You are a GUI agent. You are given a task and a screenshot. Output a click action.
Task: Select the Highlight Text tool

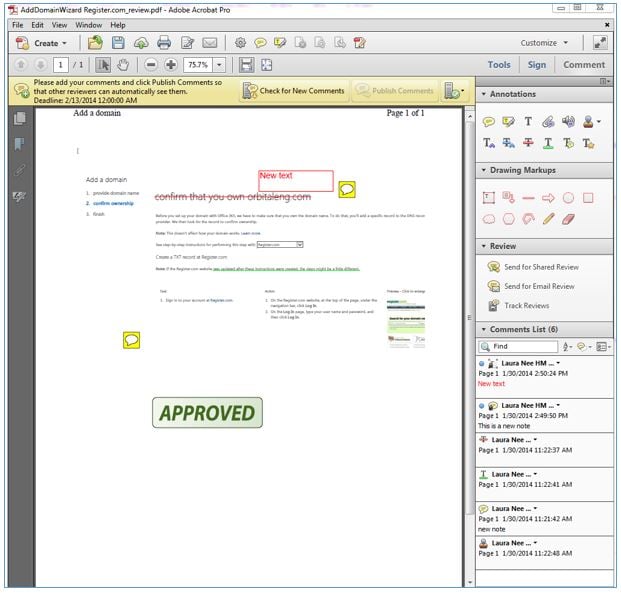509,121
